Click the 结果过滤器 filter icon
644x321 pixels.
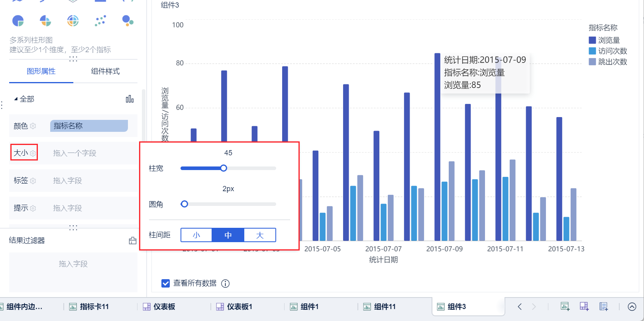point(133,241)
